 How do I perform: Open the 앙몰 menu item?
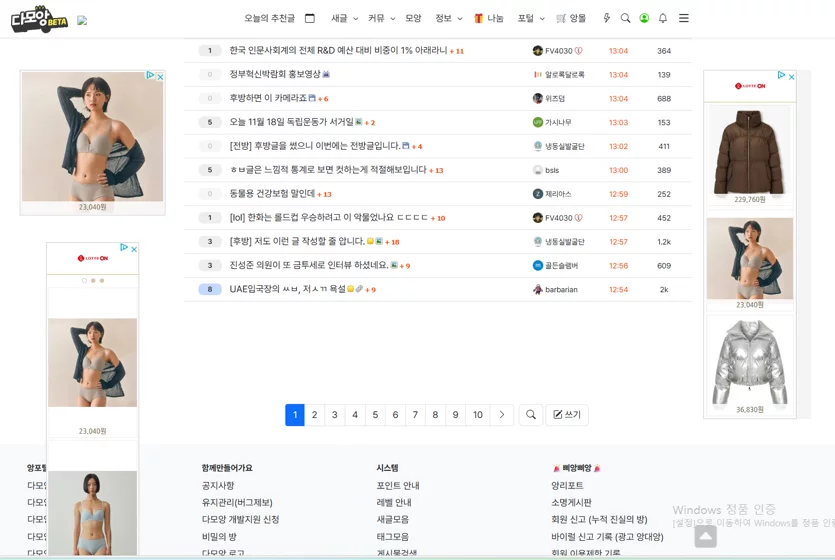point(577,18)
